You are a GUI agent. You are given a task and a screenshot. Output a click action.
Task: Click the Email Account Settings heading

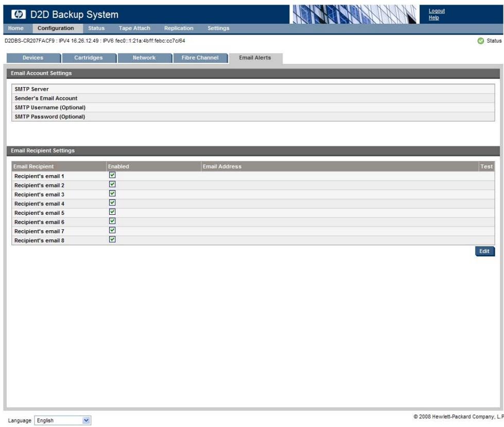point(41,73)
